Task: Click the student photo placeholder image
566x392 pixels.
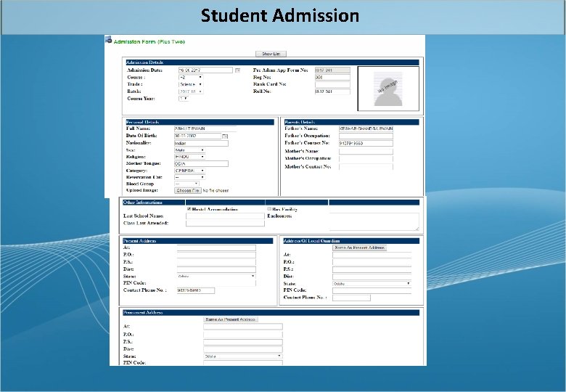Action: pyautogui.click(x=388, y=89)
